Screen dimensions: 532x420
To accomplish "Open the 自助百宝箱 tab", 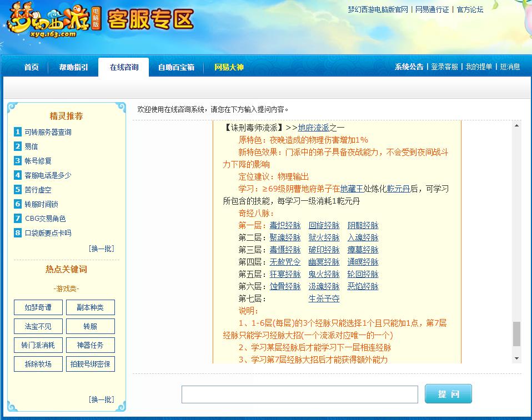I will [x=178, y=67].
